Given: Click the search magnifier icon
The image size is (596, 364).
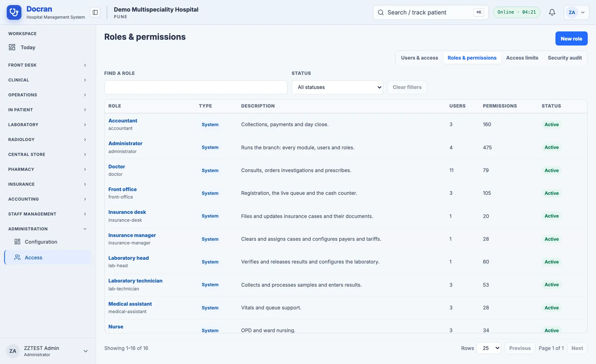Looking at the screenshot, I should 381,12.
